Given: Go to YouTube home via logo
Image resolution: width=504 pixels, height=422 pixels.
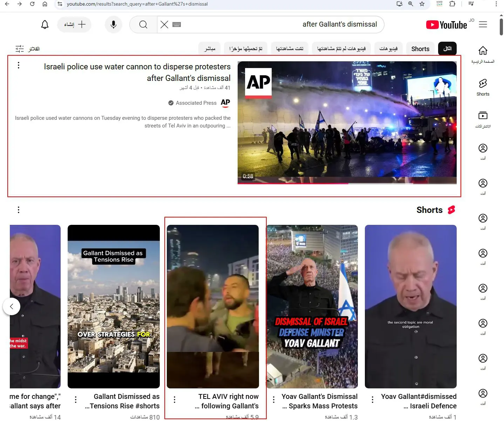Looking at the screenshot, I should tap(447, 25).
